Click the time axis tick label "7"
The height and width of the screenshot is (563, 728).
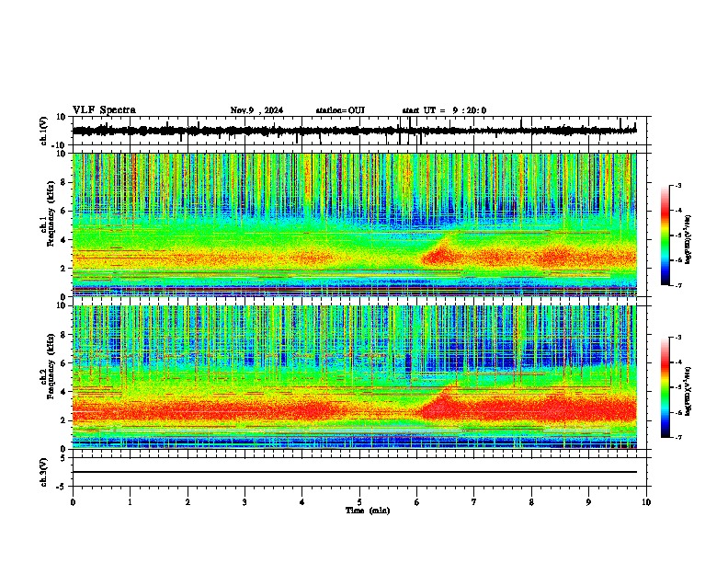tap(474, 502)
